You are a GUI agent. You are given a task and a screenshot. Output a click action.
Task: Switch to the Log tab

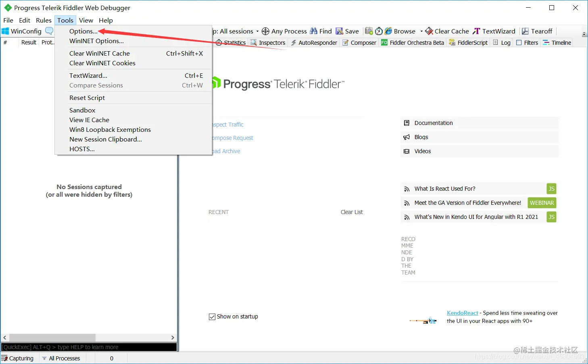tap(502, 42)
